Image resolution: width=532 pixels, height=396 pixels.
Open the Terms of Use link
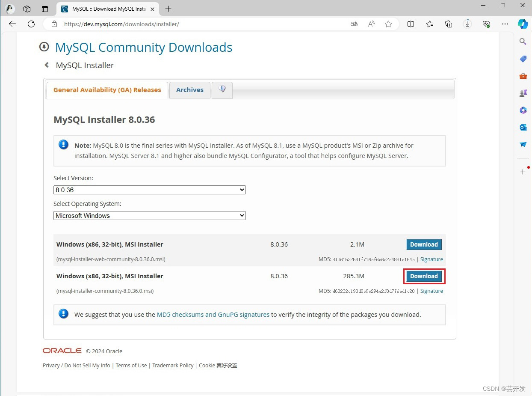(131, 366)
